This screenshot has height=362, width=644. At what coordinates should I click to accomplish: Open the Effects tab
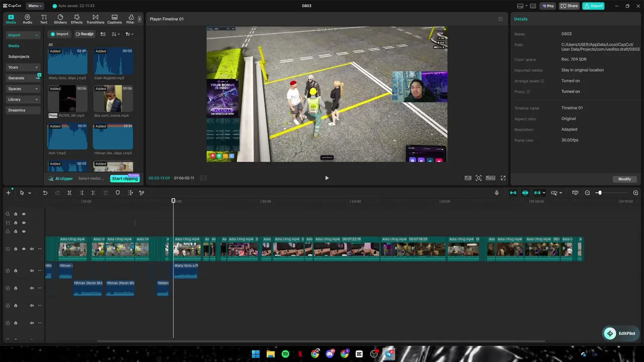76,19
